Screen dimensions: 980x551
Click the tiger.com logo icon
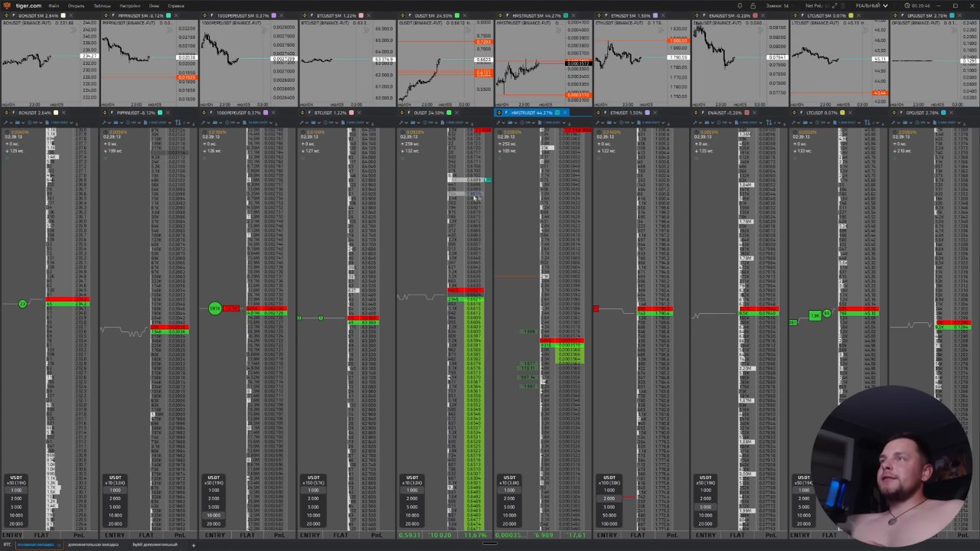pyautogui.click(x=7, y=6)
